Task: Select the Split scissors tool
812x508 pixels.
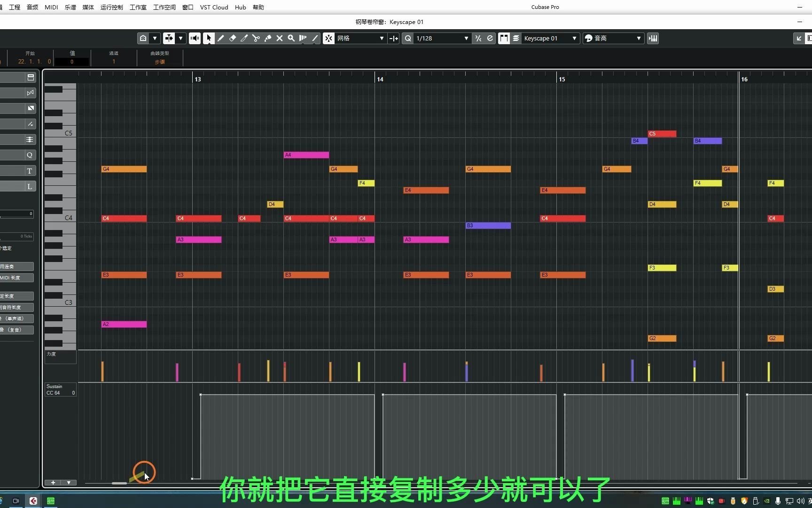Action: tap(256, 38)
